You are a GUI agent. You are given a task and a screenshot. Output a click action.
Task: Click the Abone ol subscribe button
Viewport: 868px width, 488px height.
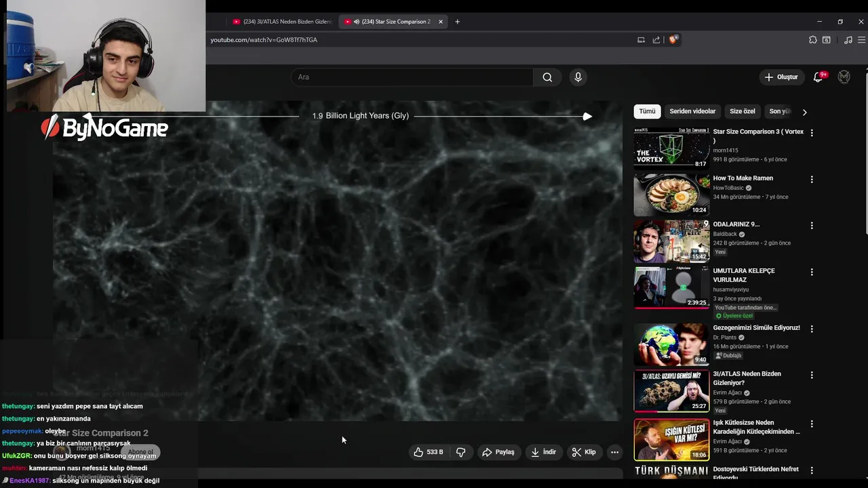[141, 452]
